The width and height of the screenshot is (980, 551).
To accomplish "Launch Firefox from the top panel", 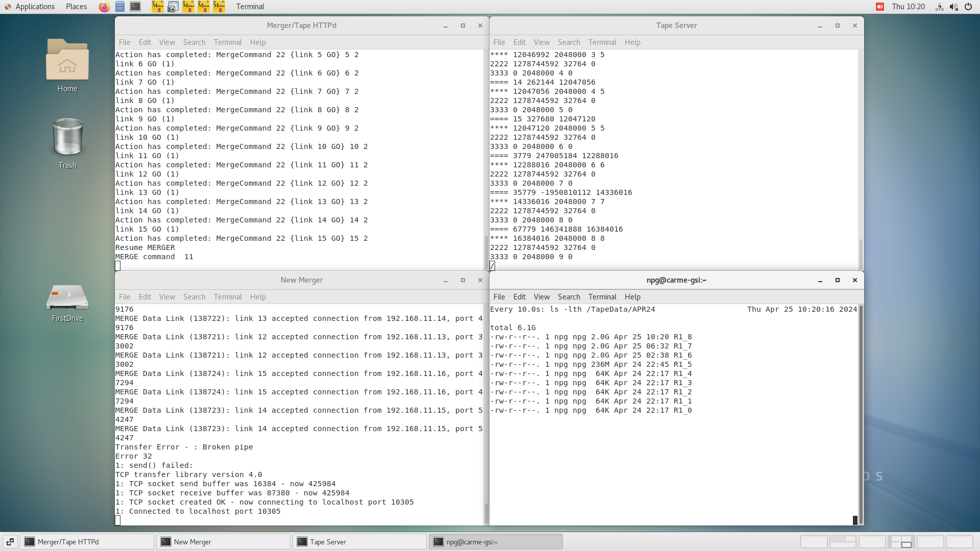I will 104,7.
